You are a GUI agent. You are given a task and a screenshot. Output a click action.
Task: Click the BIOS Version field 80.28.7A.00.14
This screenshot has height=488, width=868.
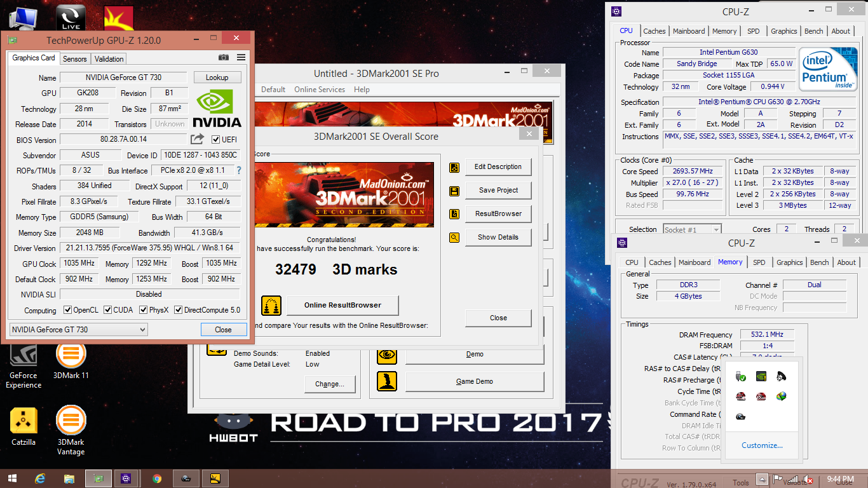click(123, 139)
